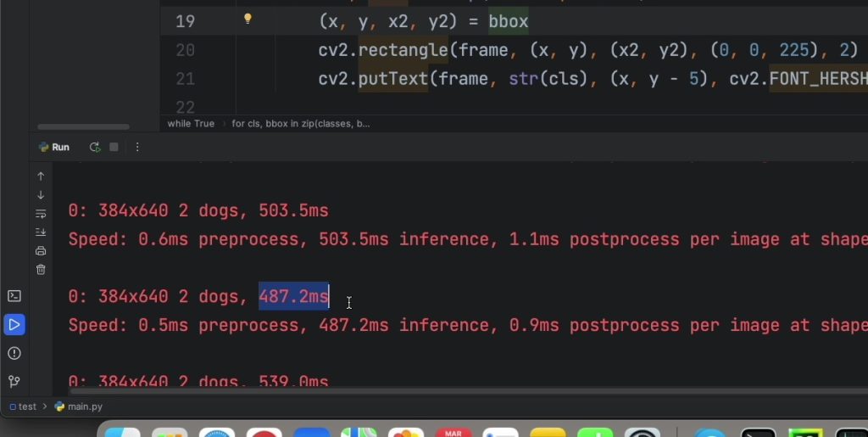The width and height of the screenshot is (868, 437).
Task: Open Calendar (MAR) in the Dock
Action: click(453, 431)
